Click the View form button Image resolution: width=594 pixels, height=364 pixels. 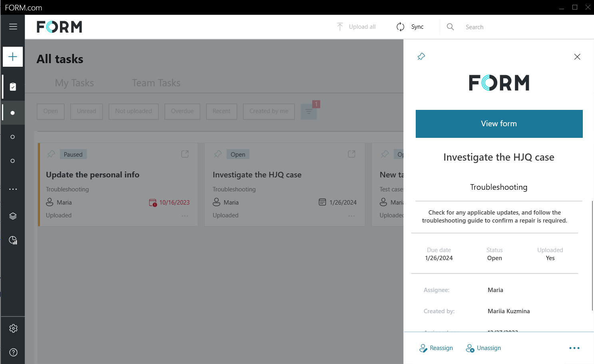tap(499, 124)
